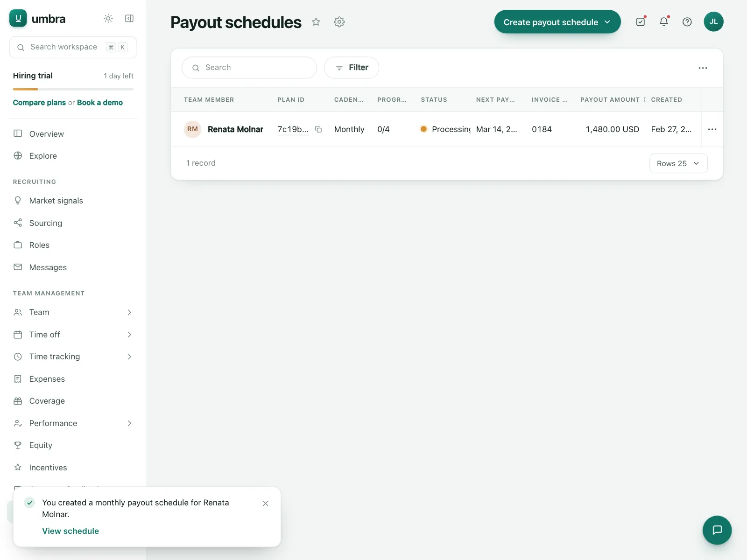Expand the Time tracking submenu chevron
747x560 pixels.
(x=129, y=357)
